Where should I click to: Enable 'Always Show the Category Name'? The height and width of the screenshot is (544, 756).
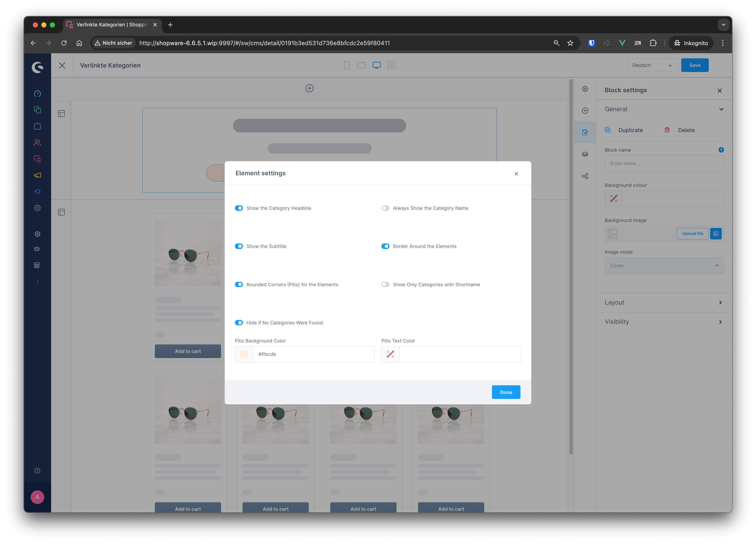[386, 208]
